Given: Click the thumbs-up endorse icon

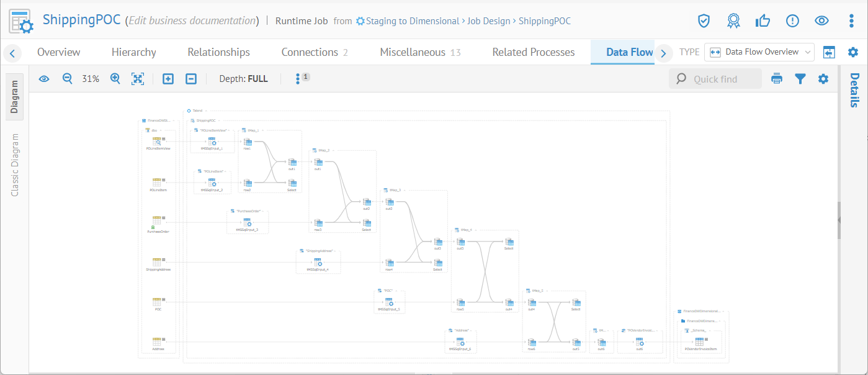Looking at the screenshot, I should coord(763,21).
